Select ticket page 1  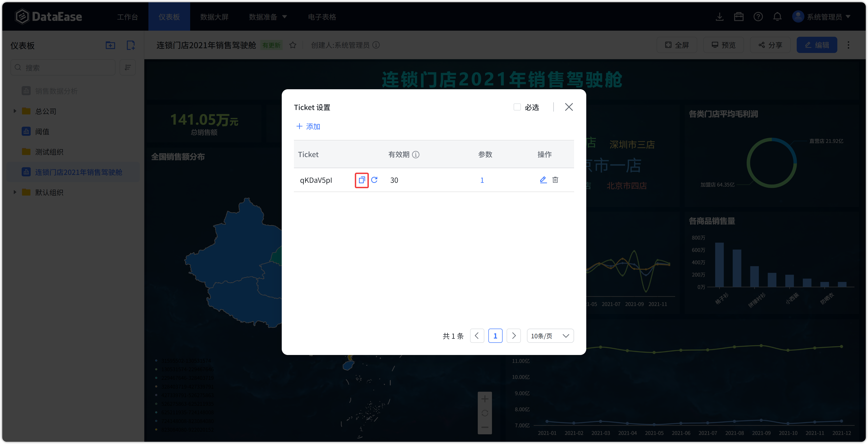[495, 336]
